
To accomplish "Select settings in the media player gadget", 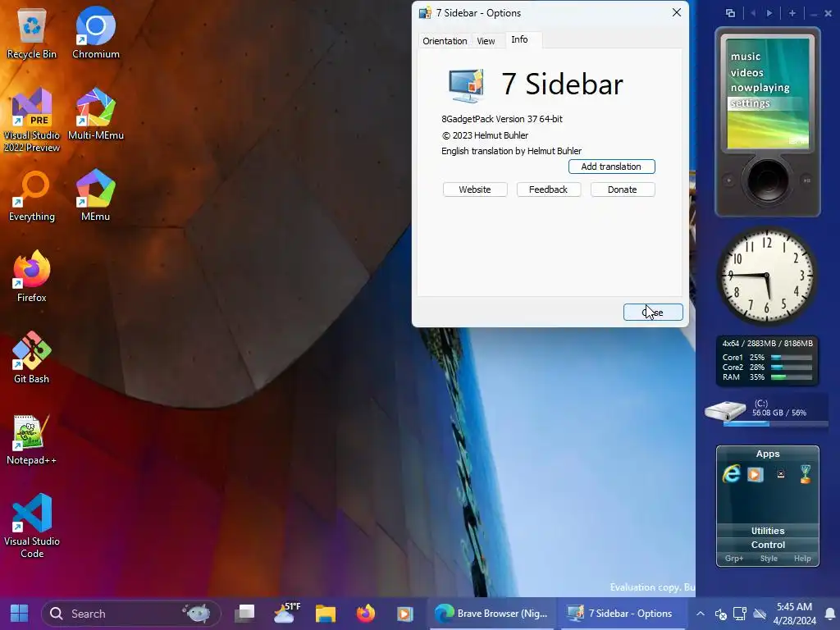I will pyautogui.click(x=750, y=103).
